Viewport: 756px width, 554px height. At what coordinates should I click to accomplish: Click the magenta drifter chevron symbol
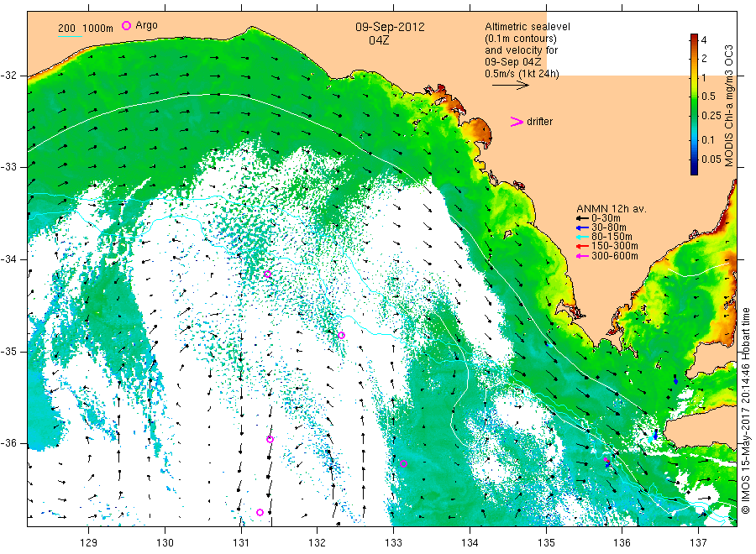517,122
